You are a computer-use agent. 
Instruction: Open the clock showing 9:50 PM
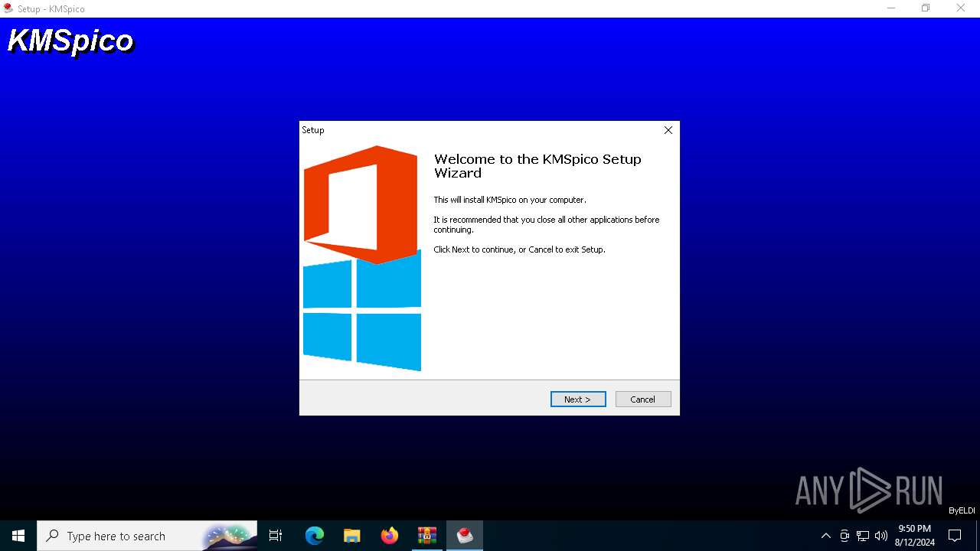point(914,536)
